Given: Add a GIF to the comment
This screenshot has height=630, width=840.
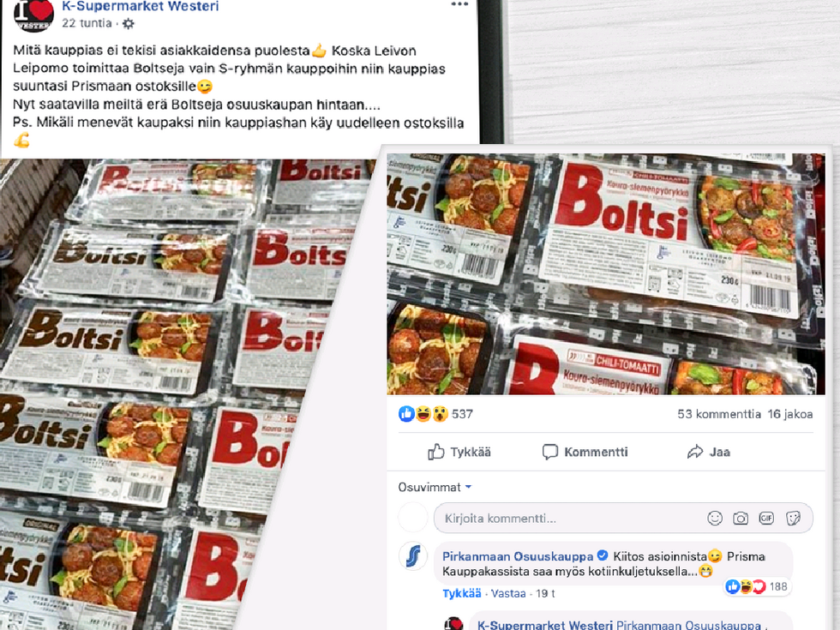Looking at the screenshot, I should pos(766,518).
